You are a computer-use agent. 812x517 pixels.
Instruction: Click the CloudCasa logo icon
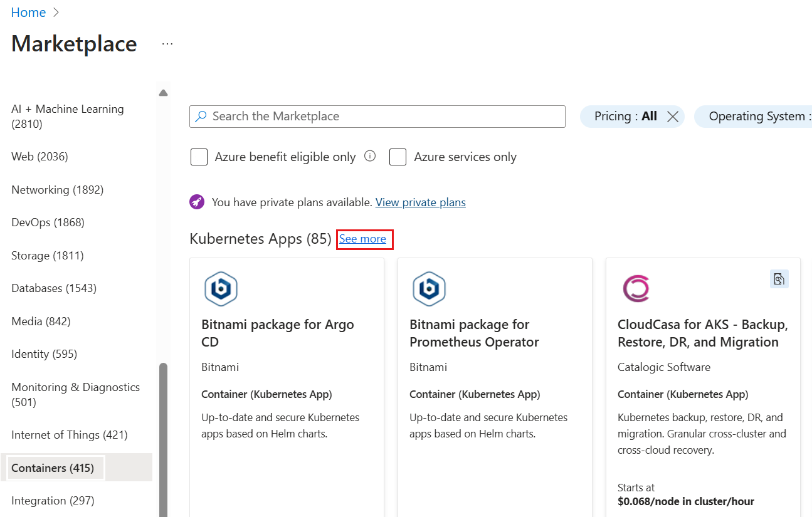coord(636,289)
